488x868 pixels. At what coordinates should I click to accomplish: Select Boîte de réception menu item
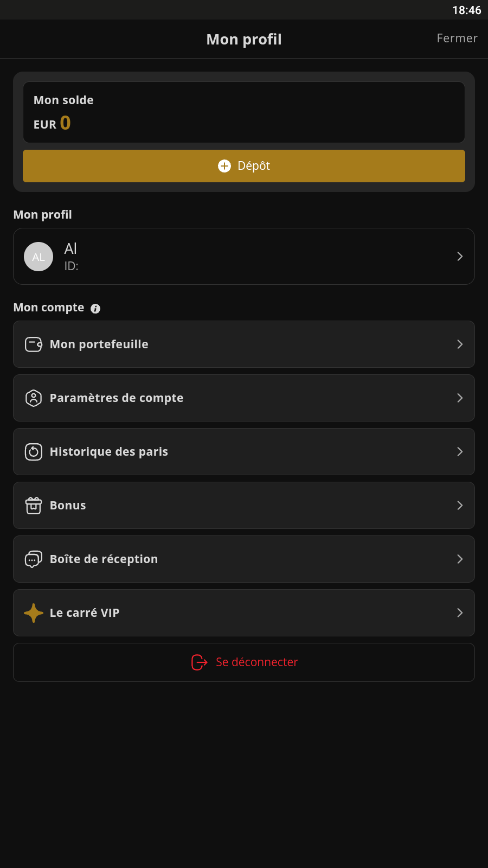tap(244, 559)
